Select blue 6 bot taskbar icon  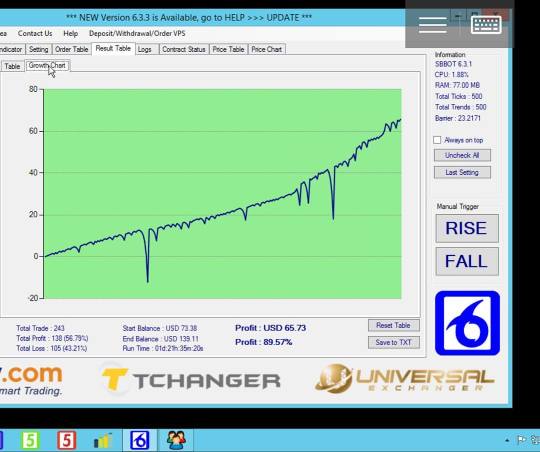[139, 440]
